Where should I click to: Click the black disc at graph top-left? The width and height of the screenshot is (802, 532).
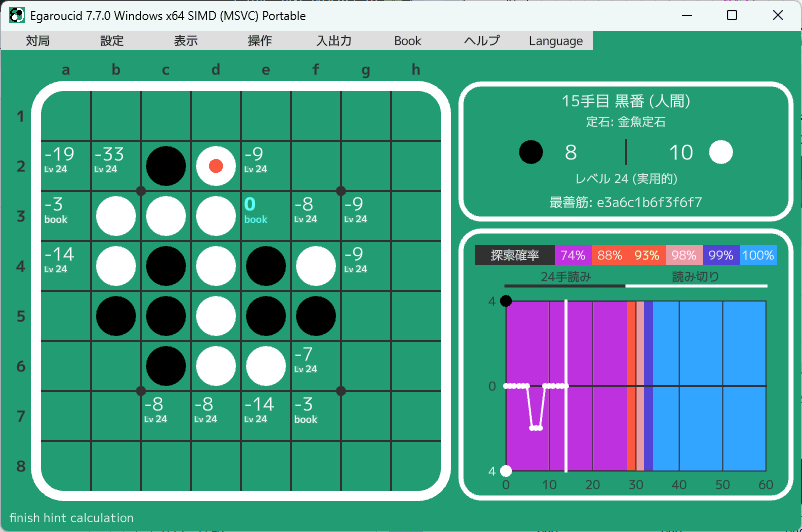[x=506, y=301]
